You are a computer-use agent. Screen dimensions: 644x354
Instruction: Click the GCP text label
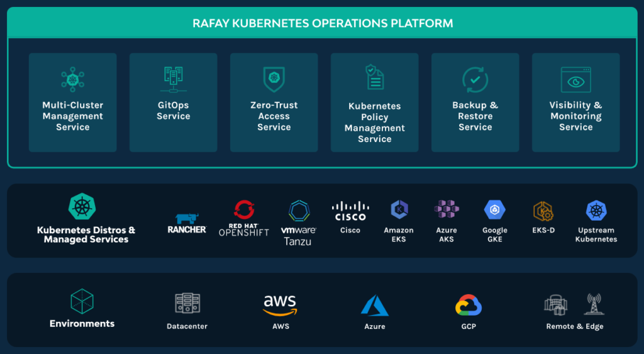(469, 326)
